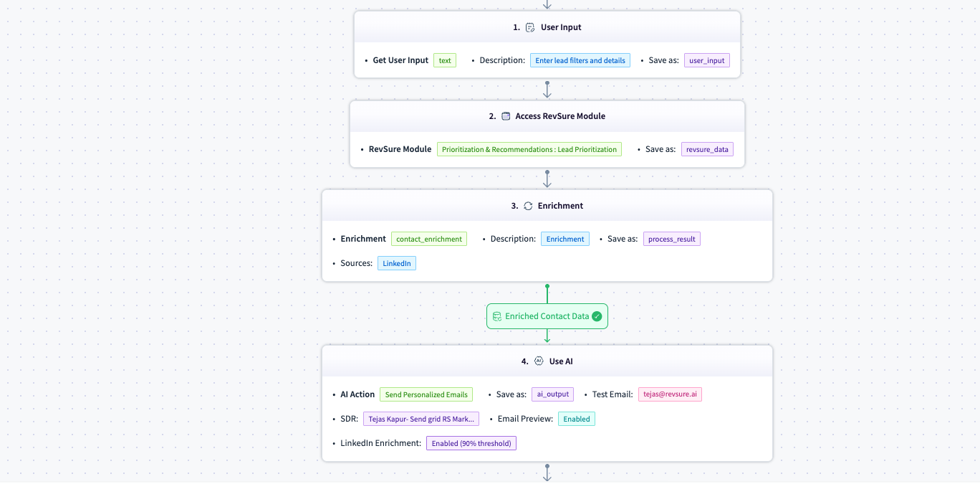980x484 pixels.
Task: Click the green checkmark on Enriched Contact Data
Action: coord(597,316)
